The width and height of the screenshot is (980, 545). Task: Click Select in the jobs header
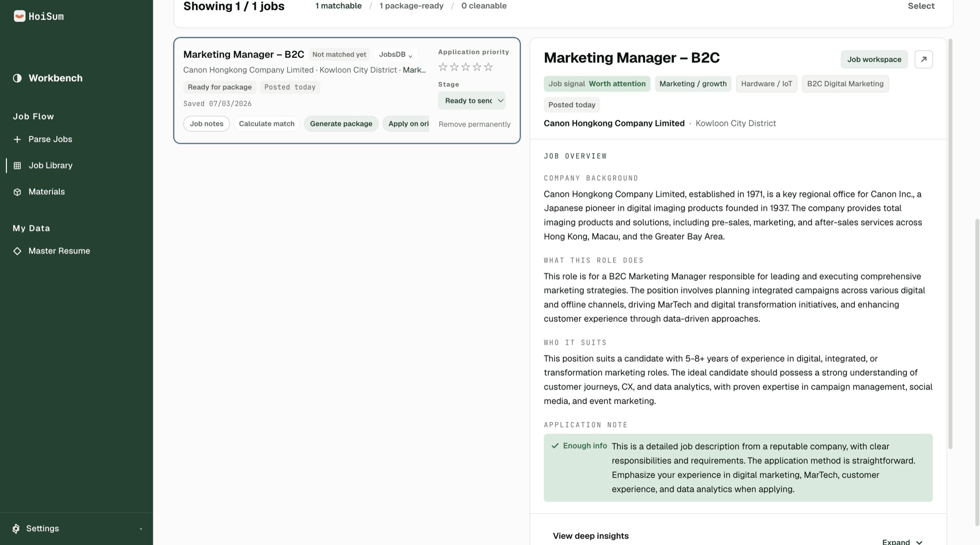pos(921,6)
